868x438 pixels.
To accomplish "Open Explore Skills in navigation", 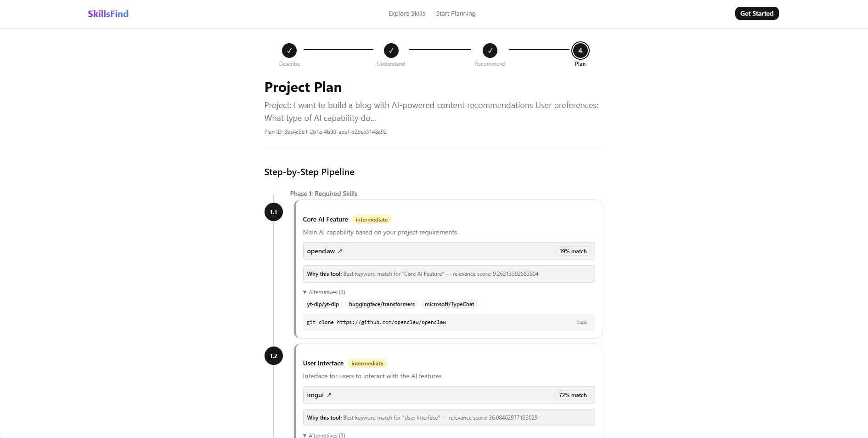I will coord(407,14).
